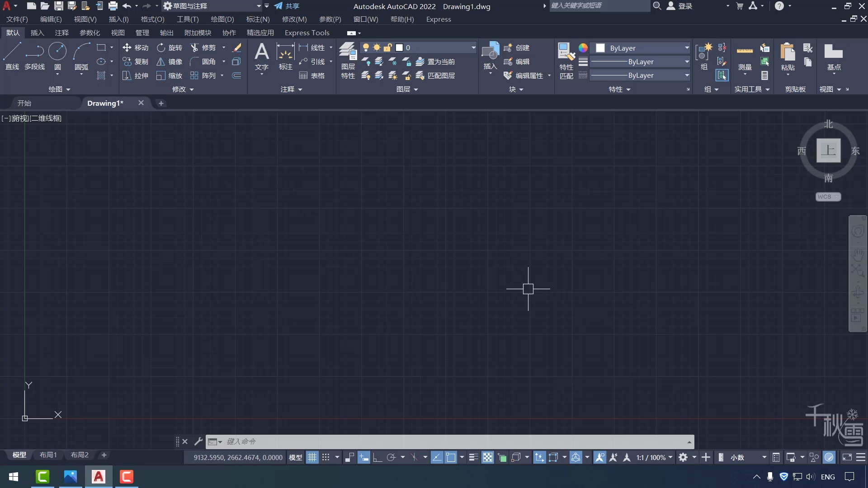This screenshot has height=488, width=868.
Task: Start the Dimension (标注) tool
Action: (x=286, y=56)
